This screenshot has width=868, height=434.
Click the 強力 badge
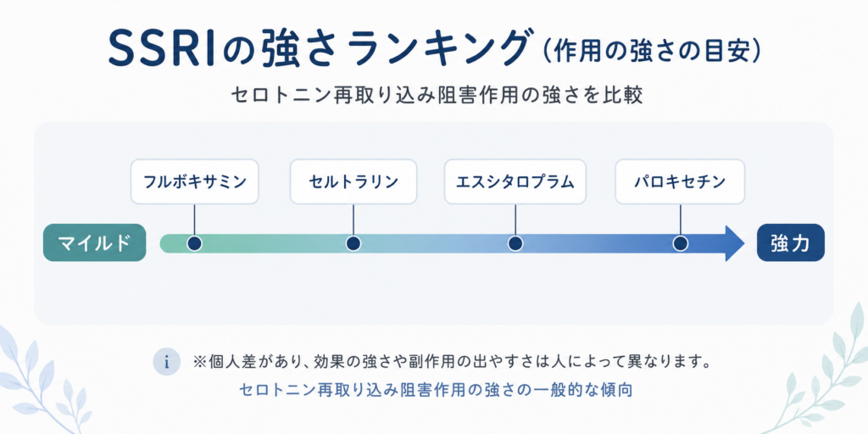click(x=791, y=242)
